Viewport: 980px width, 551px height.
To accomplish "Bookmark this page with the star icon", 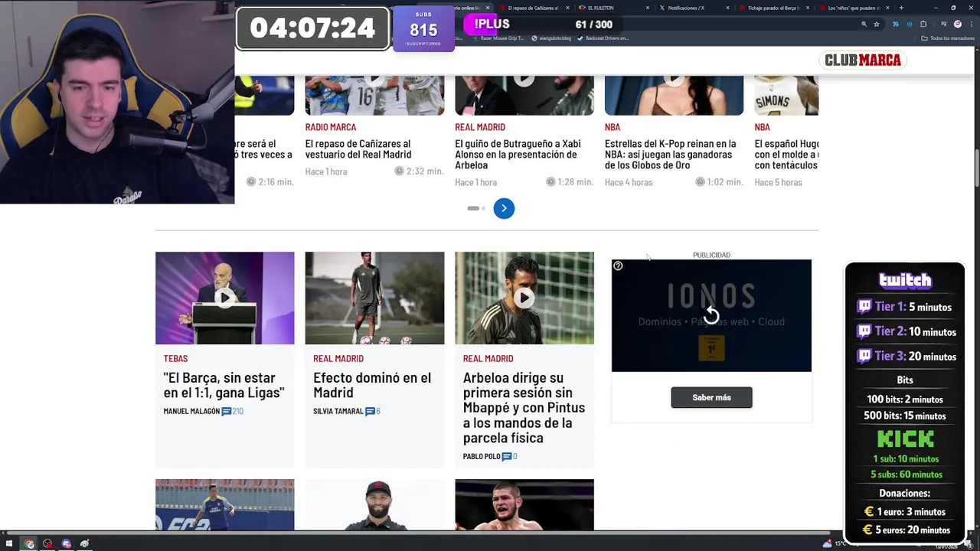I will tap(877, 24).
